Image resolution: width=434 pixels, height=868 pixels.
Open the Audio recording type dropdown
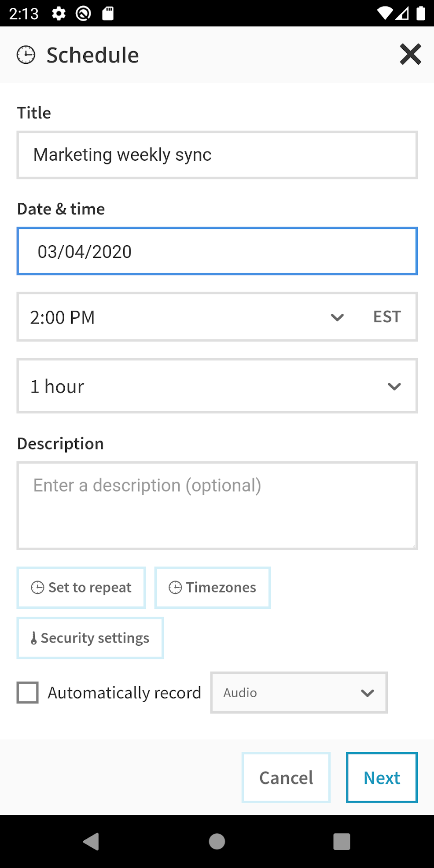click(x=299, y=692)
